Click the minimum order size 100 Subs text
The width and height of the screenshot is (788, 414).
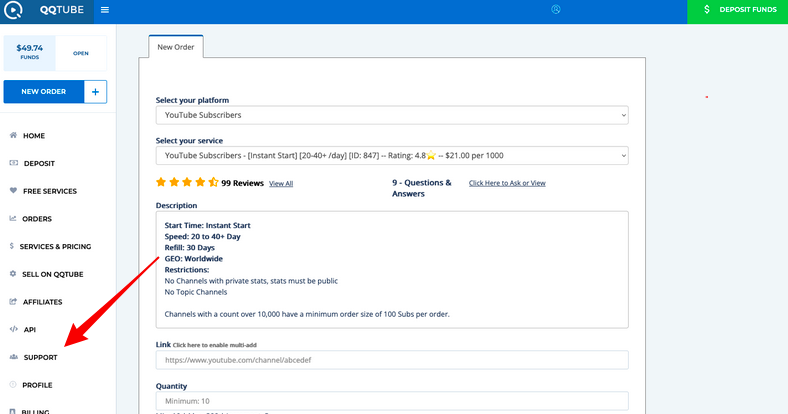[307, 314]
